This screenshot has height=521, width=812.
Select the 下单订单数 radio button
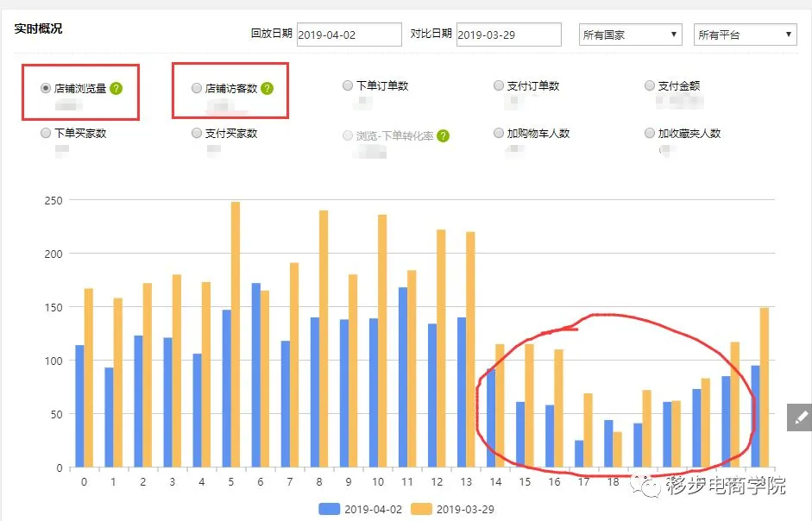(x=348, y=85)
